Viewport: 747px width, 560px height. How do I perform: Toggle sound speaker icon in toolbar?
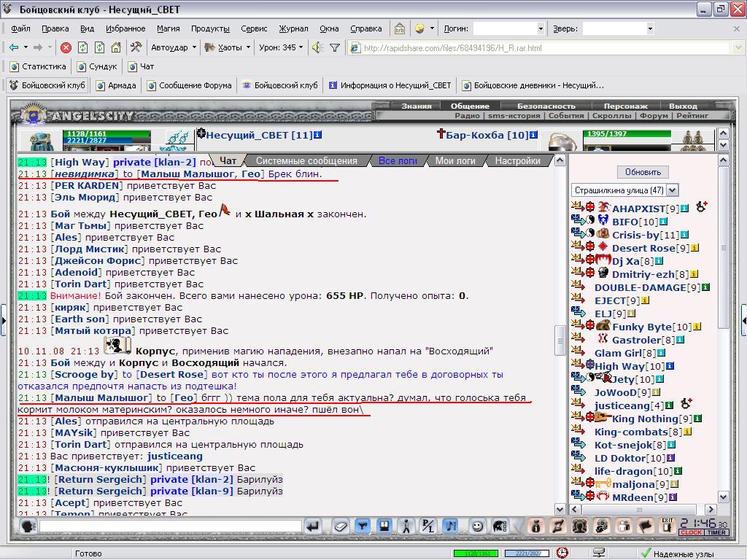point(317,47)
